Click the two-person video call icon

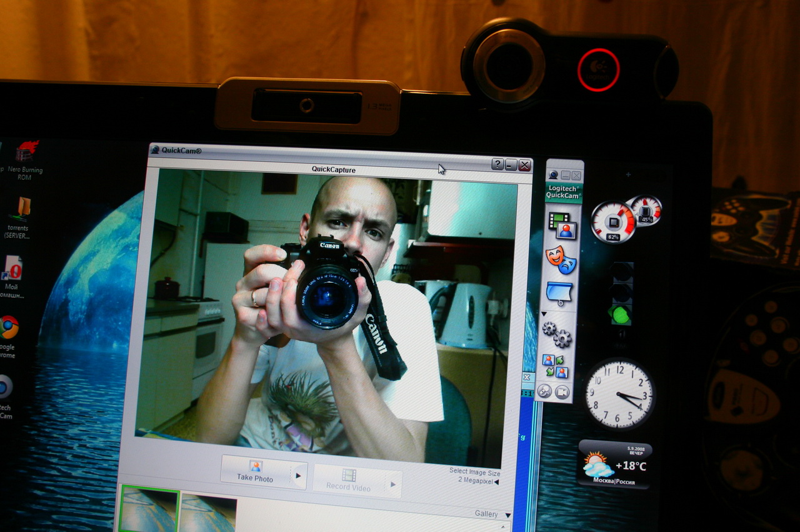click(555, 366)
